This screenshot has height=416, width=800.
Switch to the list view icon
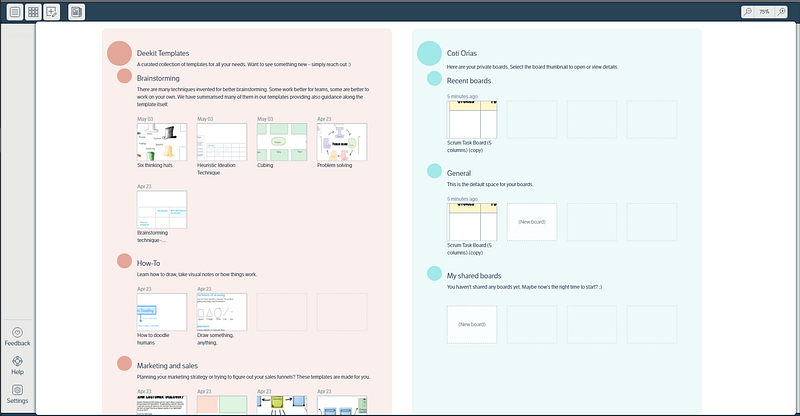[x=15, y=12]
